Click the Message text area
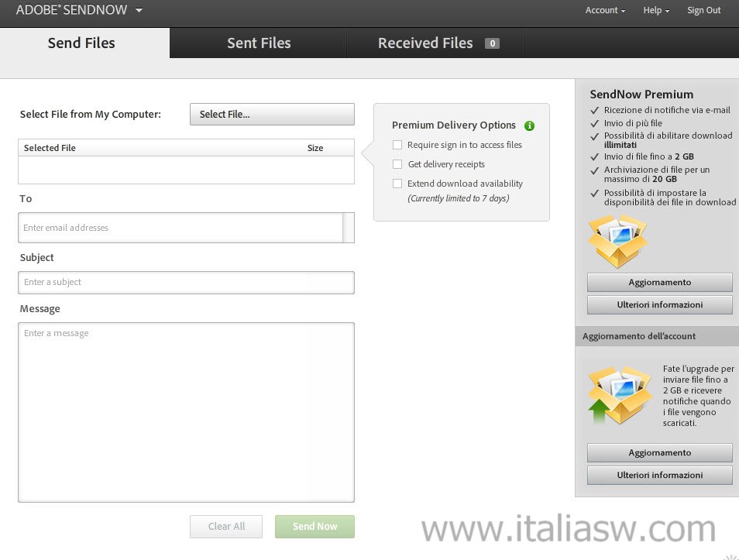The height and width of the screenshot is (560, 739). pos(186,412)
